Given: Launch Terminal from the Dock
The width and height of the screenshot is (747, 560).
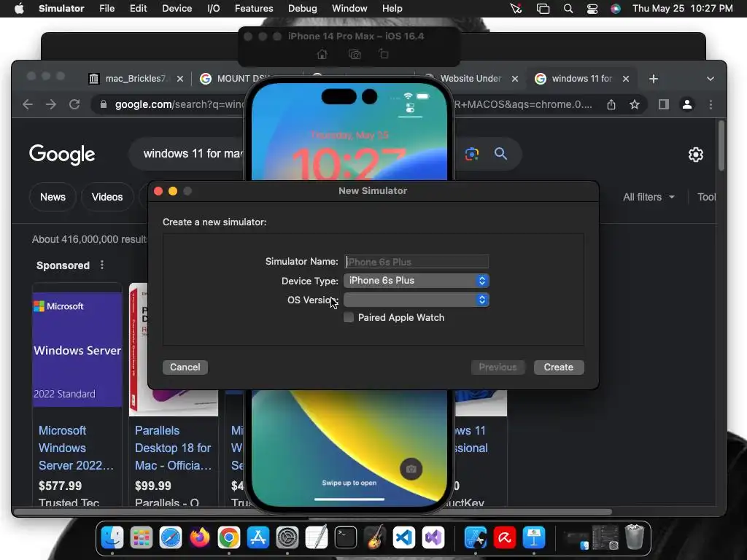Looking at the screenshot, I should pos(345,538).
